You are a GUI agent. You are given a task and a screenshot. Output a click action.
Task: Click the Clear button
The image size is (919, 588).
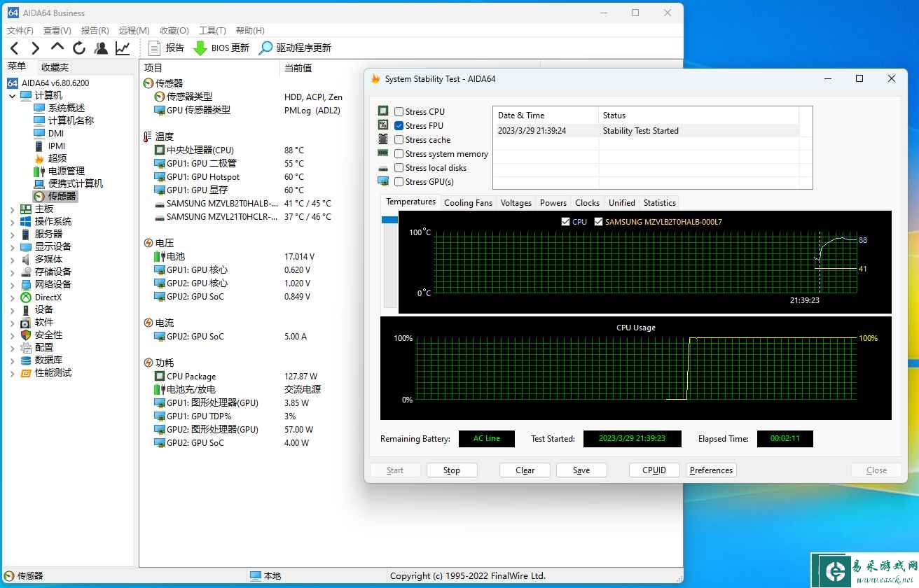525,470
